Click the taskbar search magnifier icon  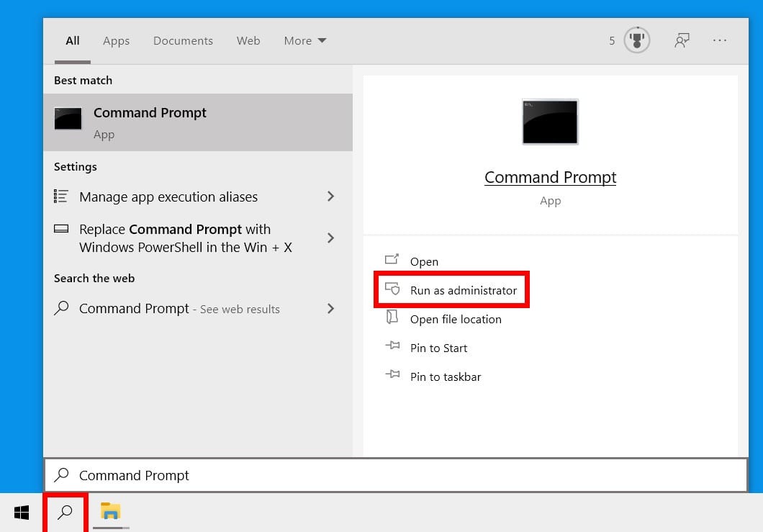pyautogui.click(x=66, y=513)
